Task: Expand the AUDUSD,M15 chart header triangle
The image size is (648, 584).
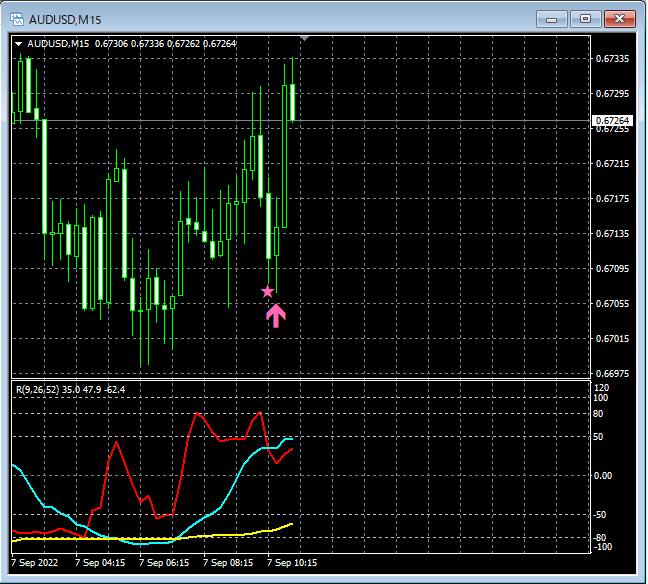Action: click(19, 44)
